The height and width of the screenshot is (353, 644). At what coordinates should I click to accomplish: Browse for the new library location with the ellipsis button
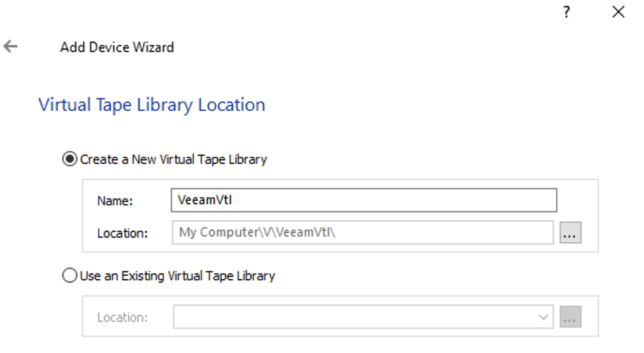[x=571, y=232]
